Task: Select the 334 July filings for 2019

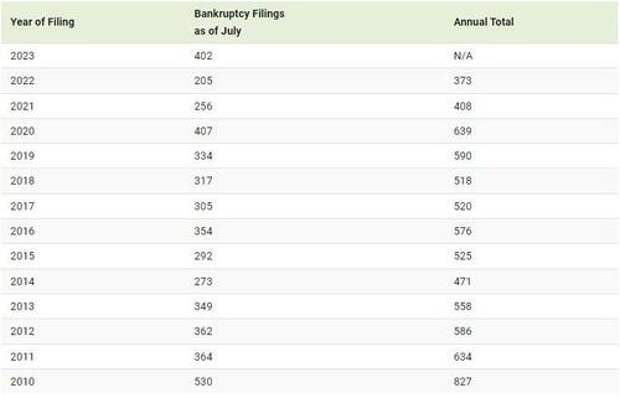Action: coord(203,156)
